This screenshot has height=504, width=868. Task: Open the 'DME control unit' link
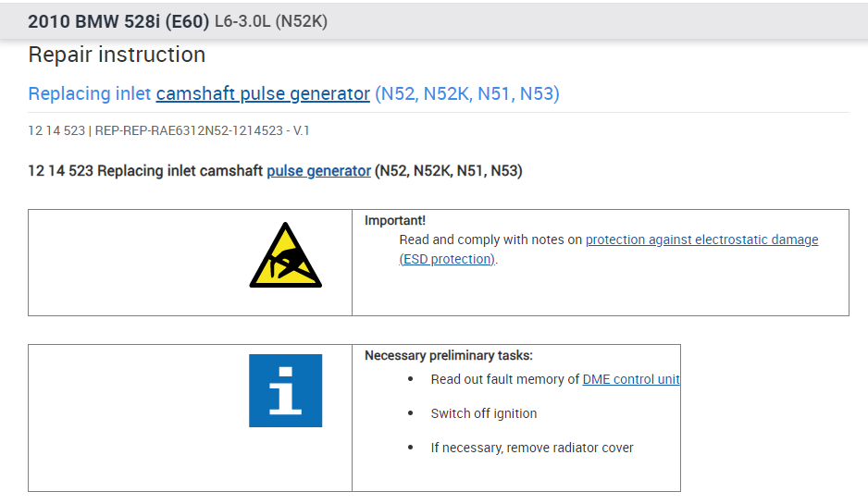click(x=630, y=379)
